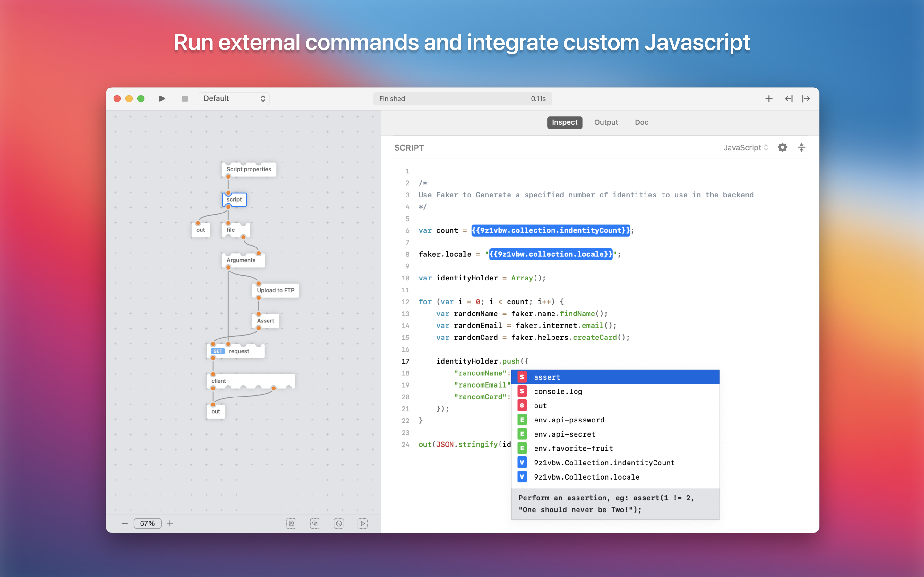Viewport: 924px width, 577px height.
Task: Select the Inspect tab
Action: pos(564,122)
